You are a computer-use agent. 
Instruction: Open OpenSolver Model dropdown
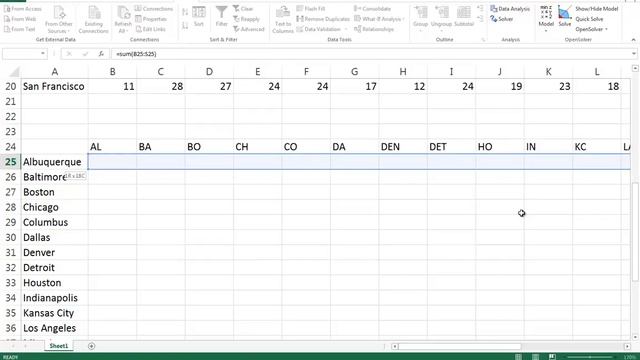coord(546,19)
